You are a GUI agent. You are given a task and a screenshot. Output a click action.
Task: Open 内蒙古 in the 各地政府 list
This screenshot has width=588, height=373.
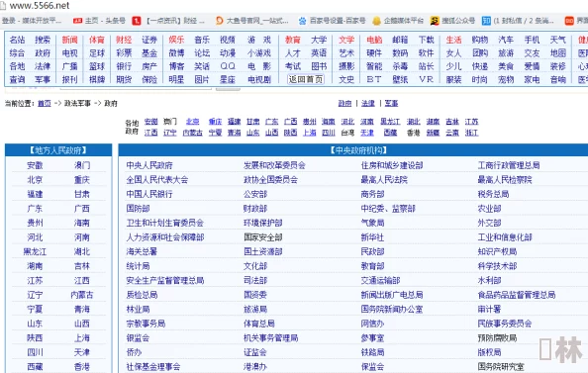[192, 133]
